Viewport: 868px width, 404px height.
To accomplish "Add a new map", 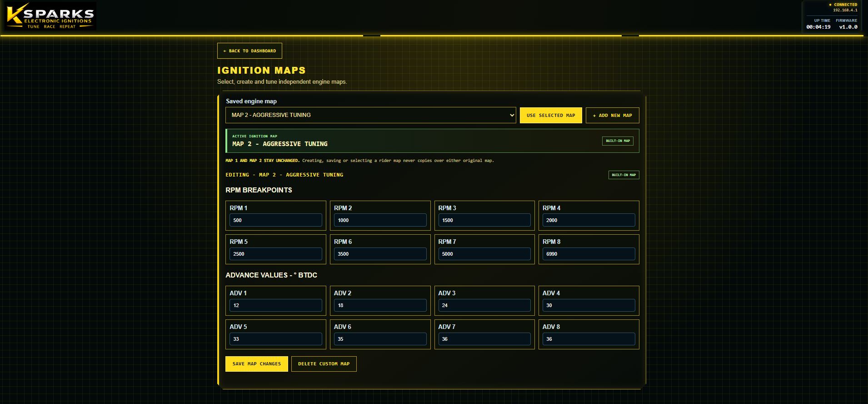I will [x=612, y=116].
